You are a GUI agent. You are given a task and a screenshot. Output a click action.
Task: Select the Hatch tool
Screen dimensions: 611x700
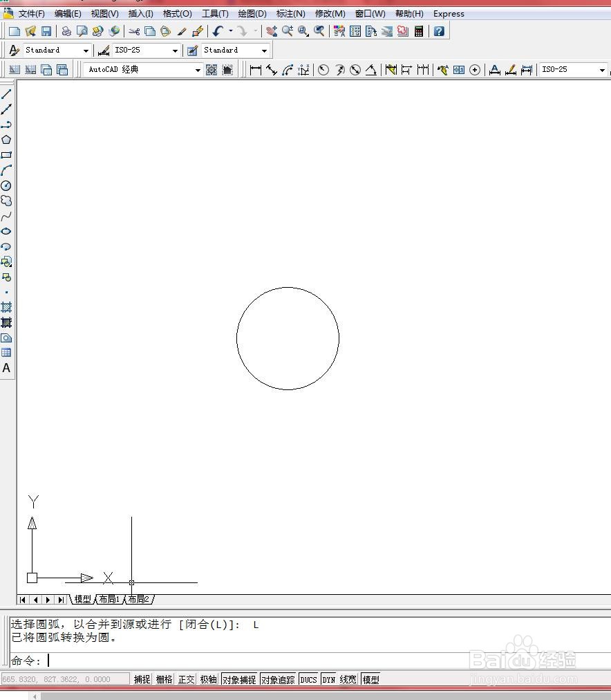(x=6, y=307)
